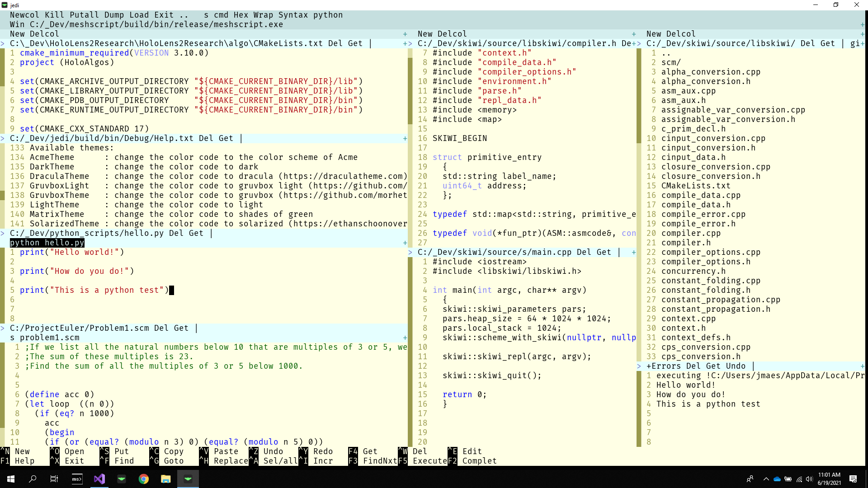Click the Windows Start button
Image resolution: width=868 pixels, height=488 pixels.
[11, 479]
